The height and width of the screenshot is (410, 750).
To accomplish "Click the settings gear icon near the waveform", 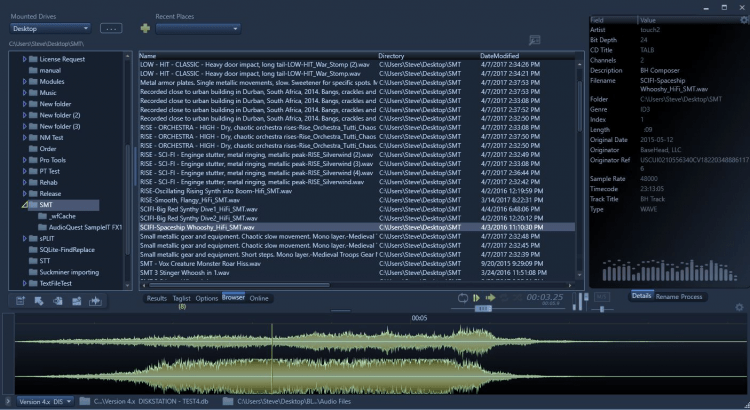I will (x=737, y=306).
